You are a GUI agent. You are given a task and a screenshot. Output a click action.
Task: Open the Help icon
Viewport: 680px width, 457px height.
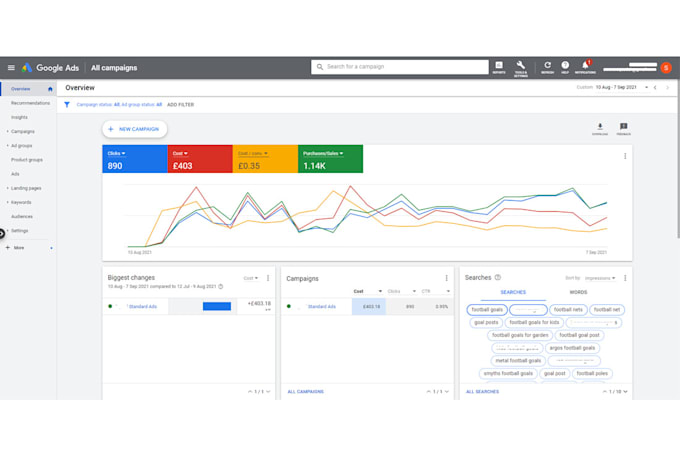[565, 67]
